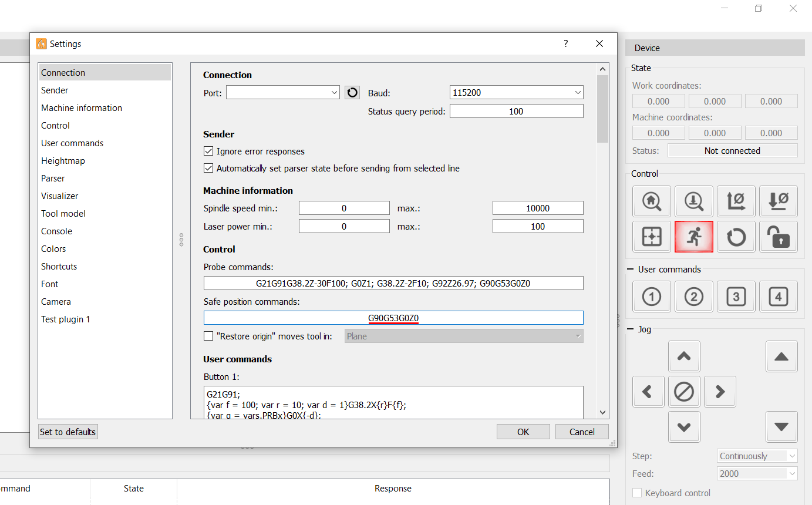This screenshot has height=505, width=812.
Task: Go to Visualizer settings section
Action: [59, 196]
